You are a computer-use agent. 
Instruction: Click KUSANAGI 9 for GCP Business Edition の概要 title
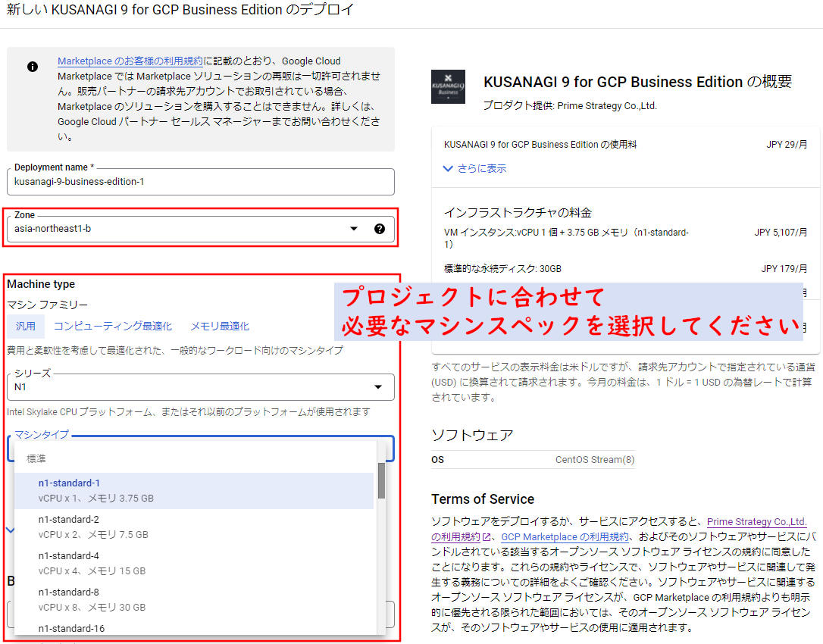click(x=638, y=82)
